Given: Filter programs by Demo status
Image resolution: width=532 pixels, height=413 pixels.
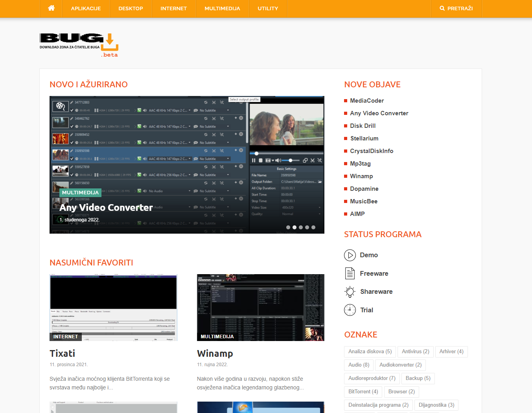Looking at the screenshot, I should click(369, 255).
